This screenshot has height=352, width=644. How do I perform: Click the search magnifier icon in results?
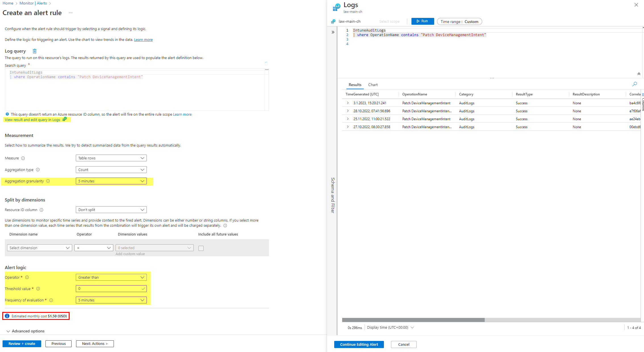click(635, 84)
